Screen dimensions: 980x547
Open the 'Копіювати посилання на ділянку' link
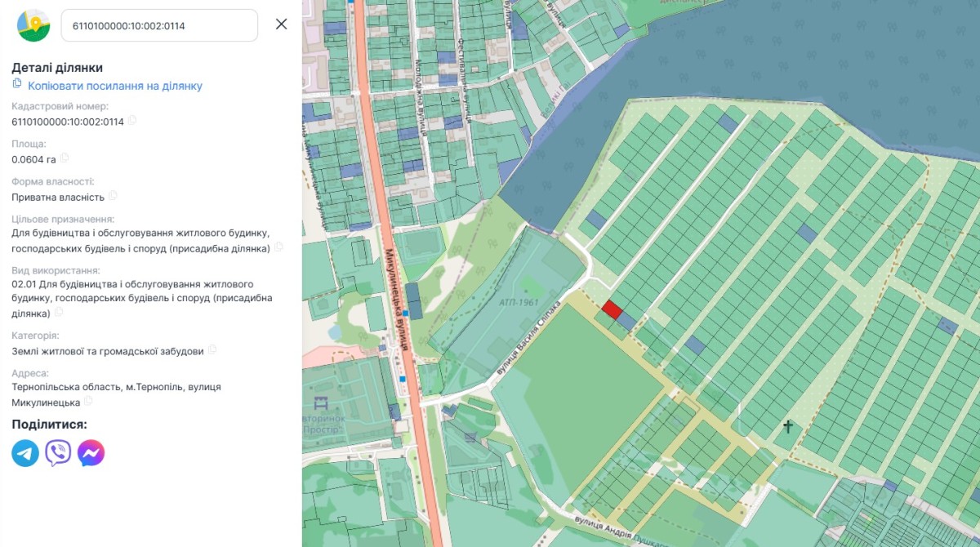tap(115, 86)
